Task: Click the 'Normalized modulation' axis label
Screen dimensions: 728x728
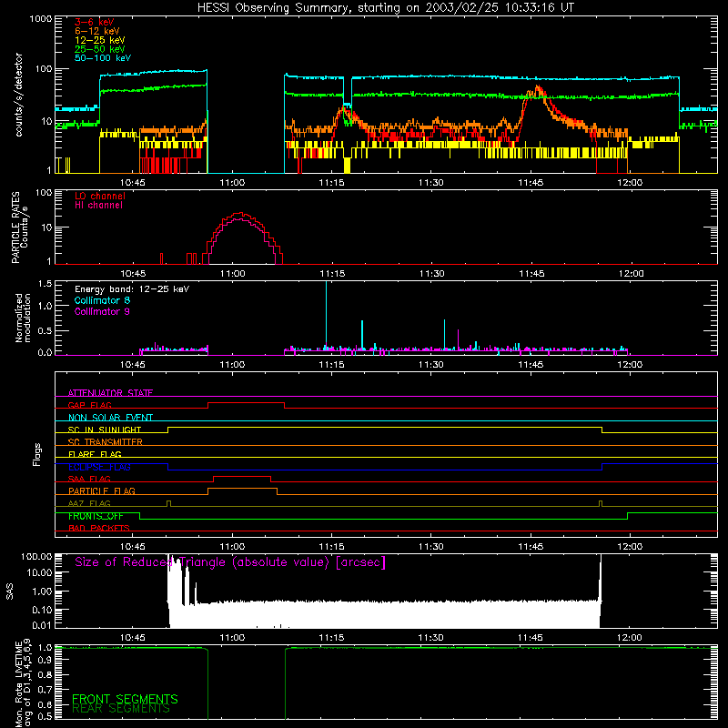Action: tap(23, 318)
